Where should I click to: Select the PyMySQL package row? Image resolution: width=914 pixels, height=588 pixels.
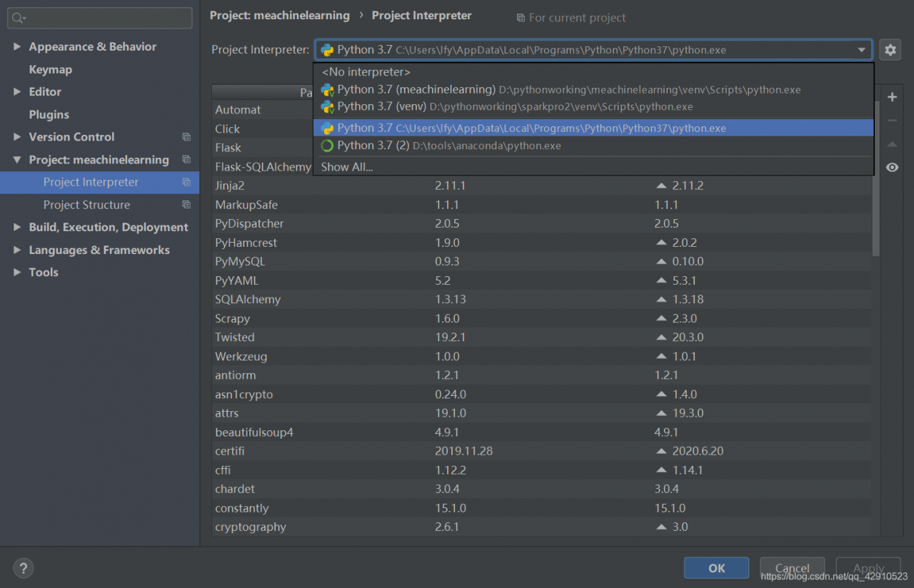[x=543, y=262]
